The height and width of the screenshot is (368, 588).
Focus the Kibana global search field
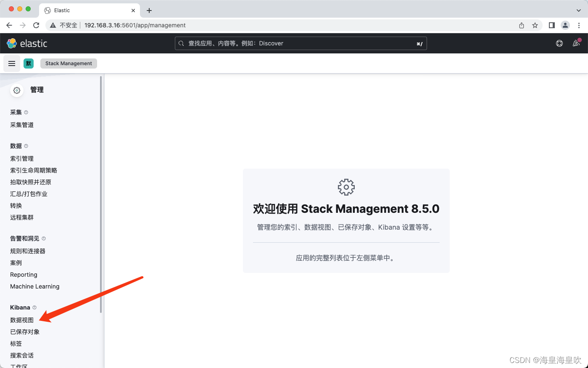pyautogui.click(x=301, y=43)
